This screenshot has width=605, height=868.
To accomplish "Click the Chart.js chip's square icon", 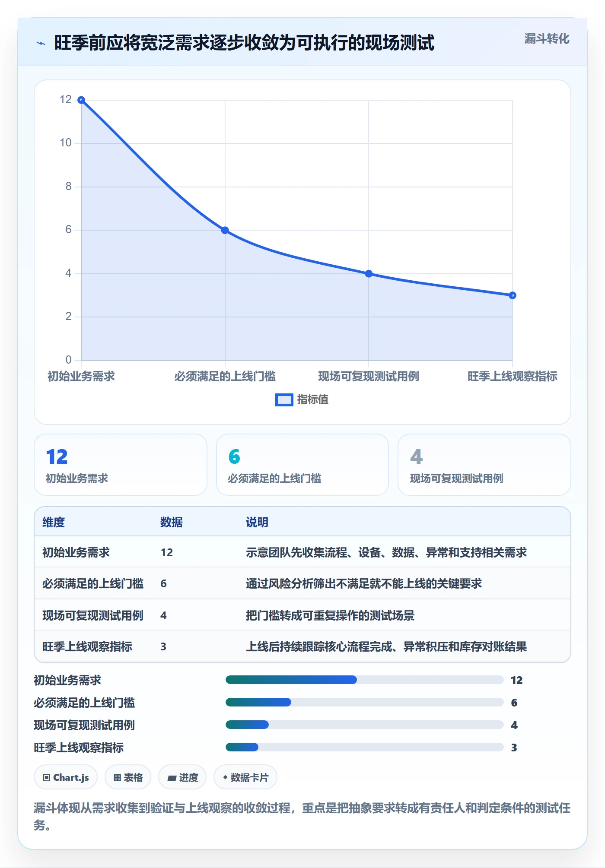I will click(47, 778).
